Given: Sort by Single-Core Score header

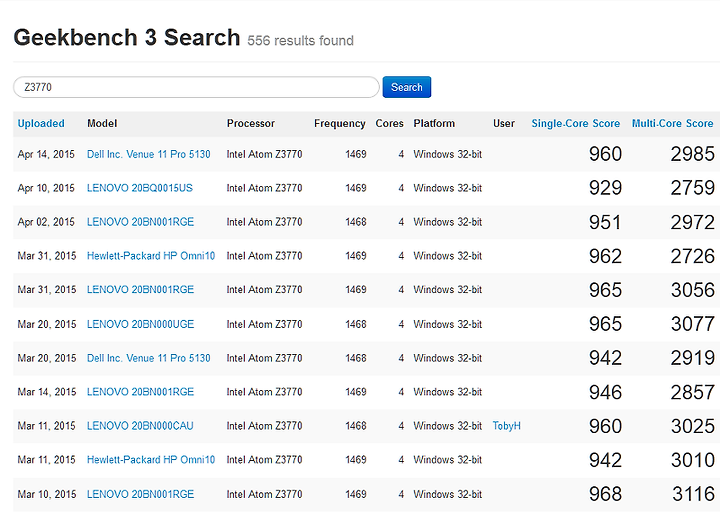Looking at the screenshot, I should (575, 124).
